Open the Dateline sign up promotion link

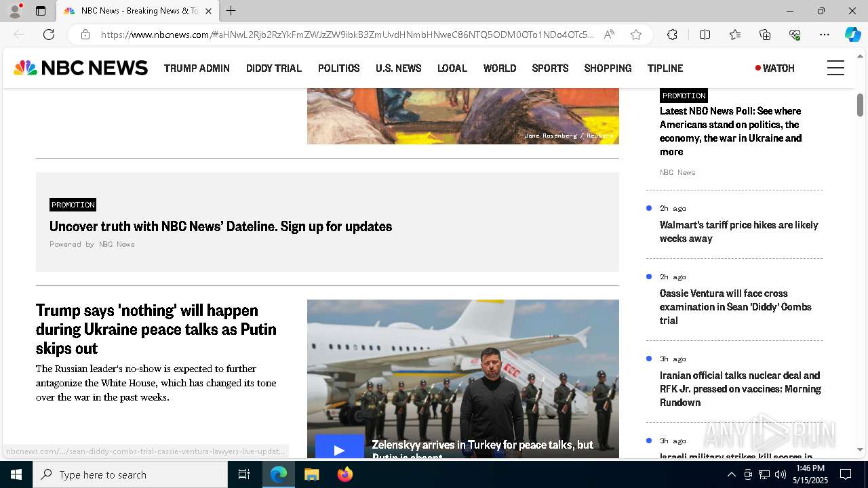(220, 226)
